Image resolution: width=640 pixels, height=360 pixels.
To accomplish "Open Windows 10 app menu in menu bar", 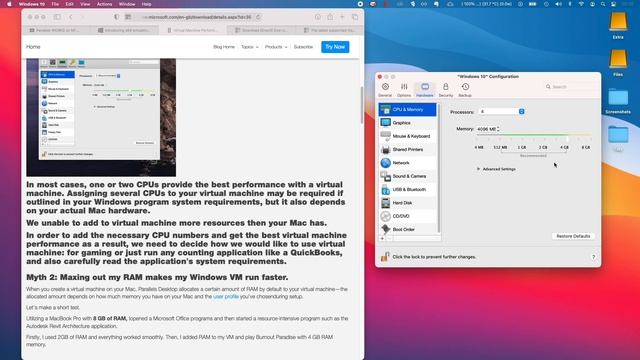I will [32, 4].
